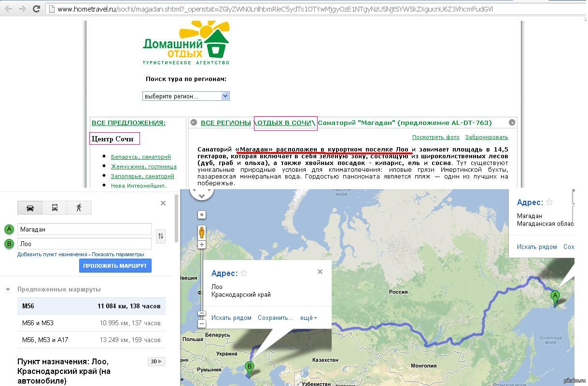Click the Россия label on the map

(398, 292)
